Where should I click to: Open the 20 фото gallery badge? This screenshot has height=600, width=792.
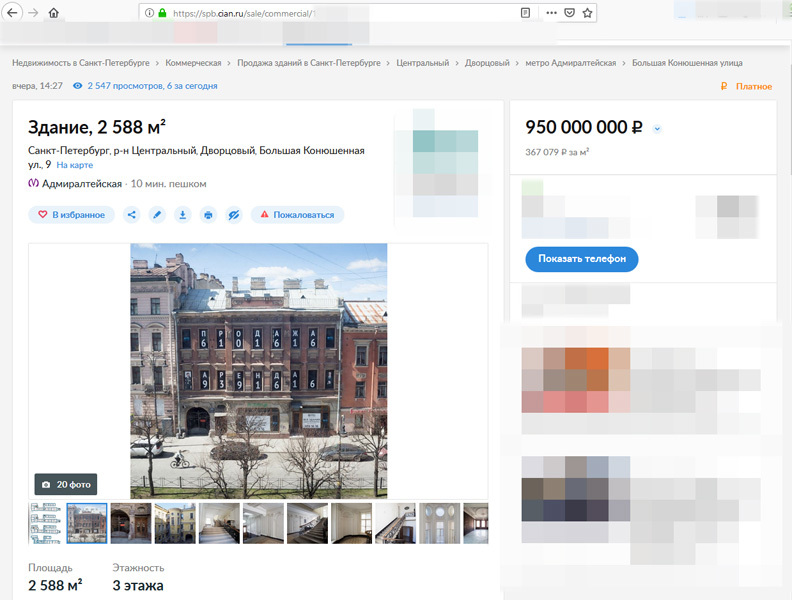click(66, 484)
